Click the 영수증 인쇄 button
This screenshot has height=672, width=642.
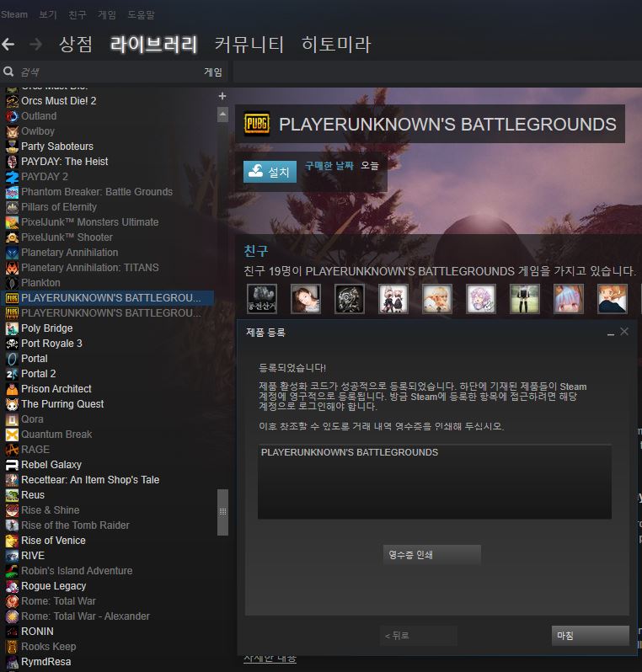(x=432, y=555)
